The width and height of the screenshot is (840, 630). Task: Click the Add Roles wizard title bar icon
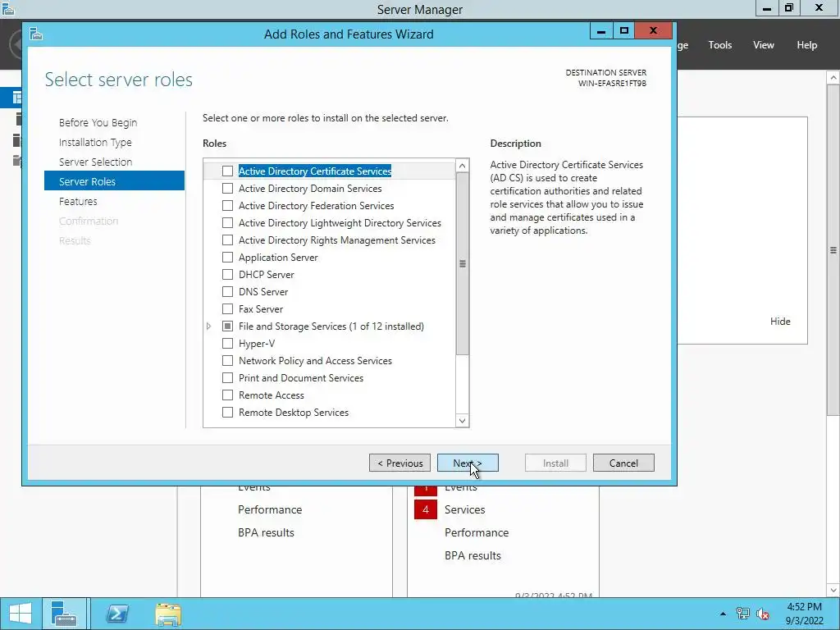[x=36, y=34]
